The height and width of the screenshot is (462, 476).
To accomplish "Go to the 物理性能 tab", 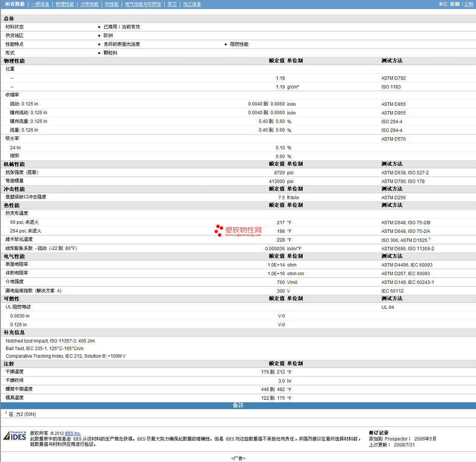I will pos(65,4).
